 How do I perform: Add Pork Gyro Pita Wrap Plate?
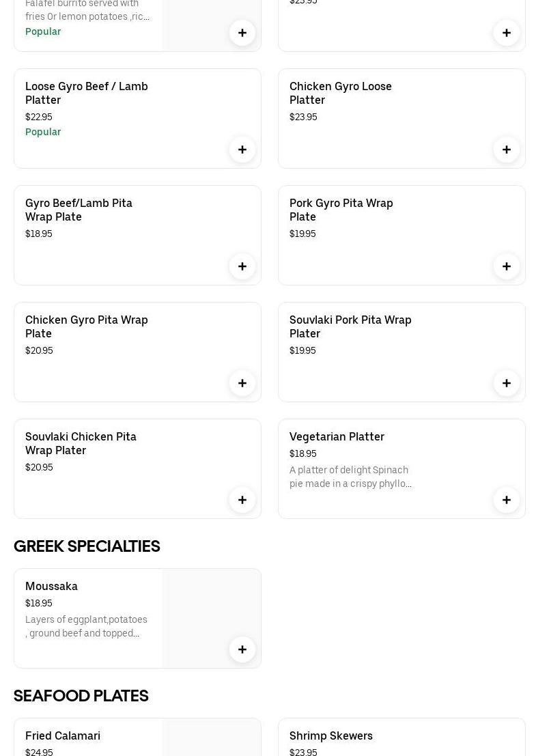(x=507, y=266)
